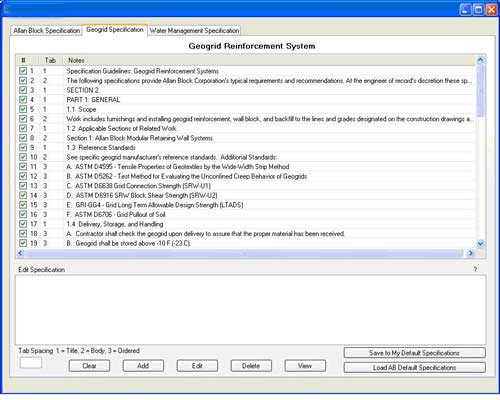Click the horizontal scrollbar thumb
The image size is (500, 400).
click(244, 253)
